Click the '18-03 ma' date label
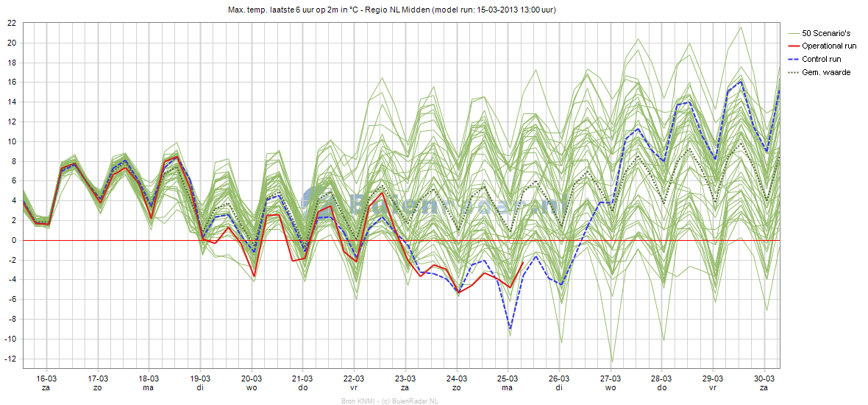This screenshot has width=868, height=405. (149, 383)
